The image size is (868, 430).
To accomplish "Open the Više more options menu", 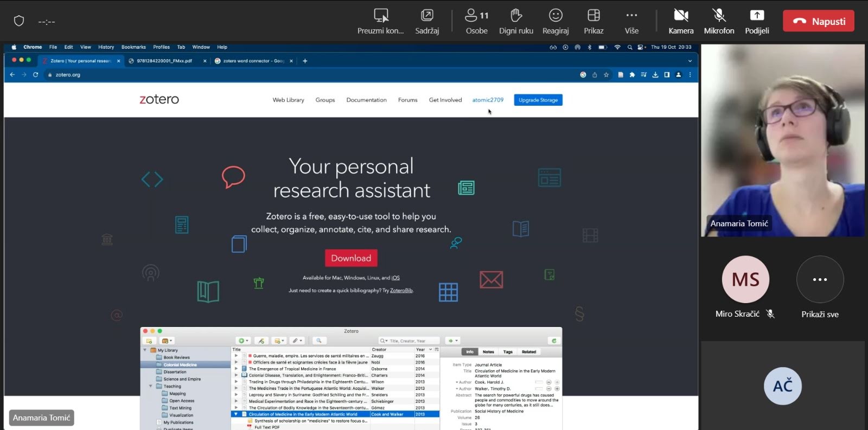I will [x=631, y=22].
